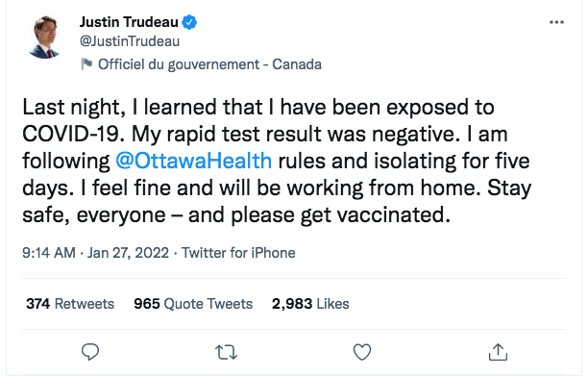The image size is (588, 377).
Task: Click the reply speech bubble icon
Action: point(90,352)
